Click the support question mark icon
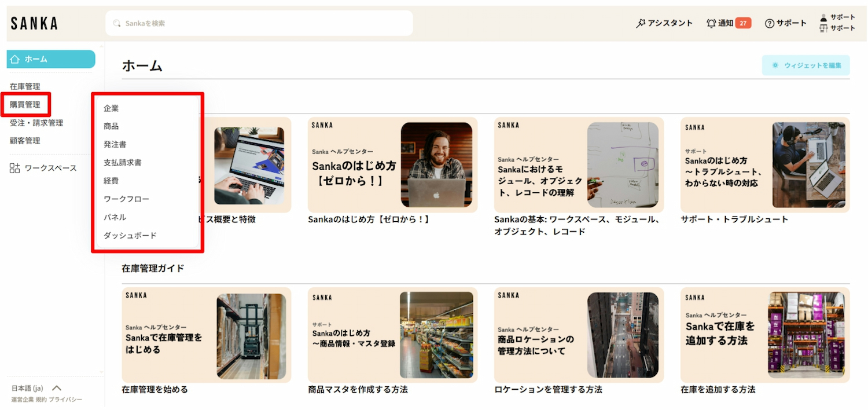 coord(770,23)
